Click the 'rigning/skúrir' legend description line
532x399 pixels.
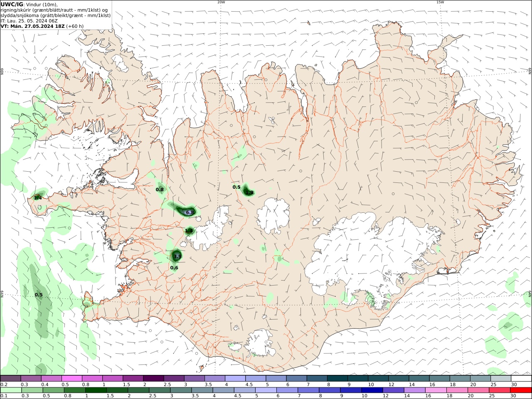[x=54, y=10]
